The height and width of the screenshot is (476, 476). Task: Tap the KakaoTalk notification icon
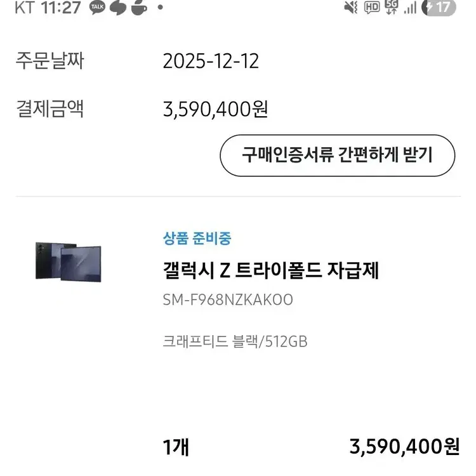click(x=97, y=8)
